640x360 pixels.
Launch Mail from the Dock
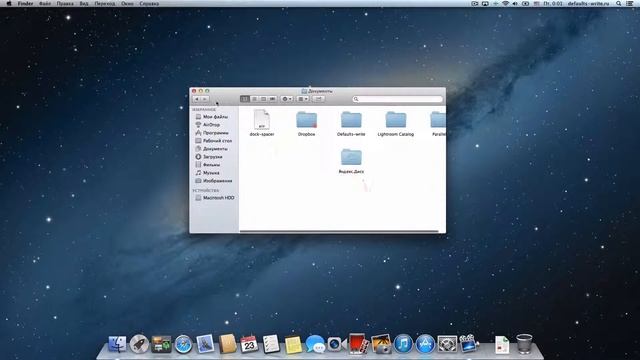tap(205, 344)
